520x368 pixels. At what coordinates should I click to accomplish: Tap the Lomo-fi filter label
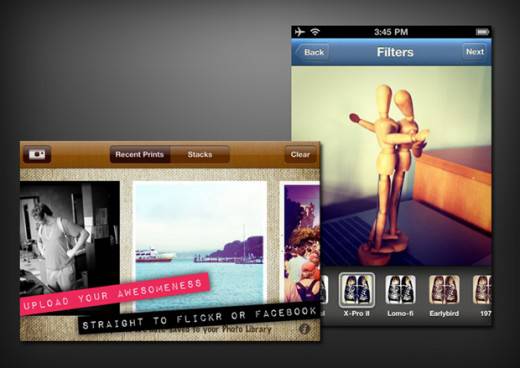click(x=400, y=313)
